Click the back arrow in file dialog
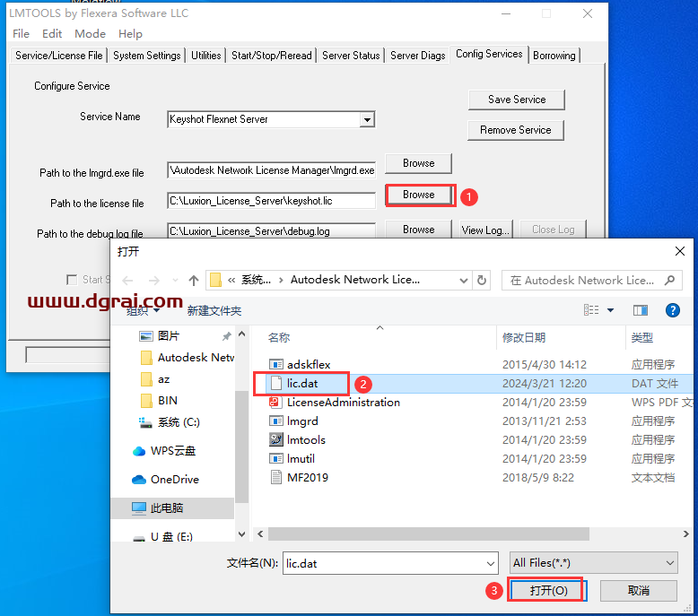 (x=127, y=280)
